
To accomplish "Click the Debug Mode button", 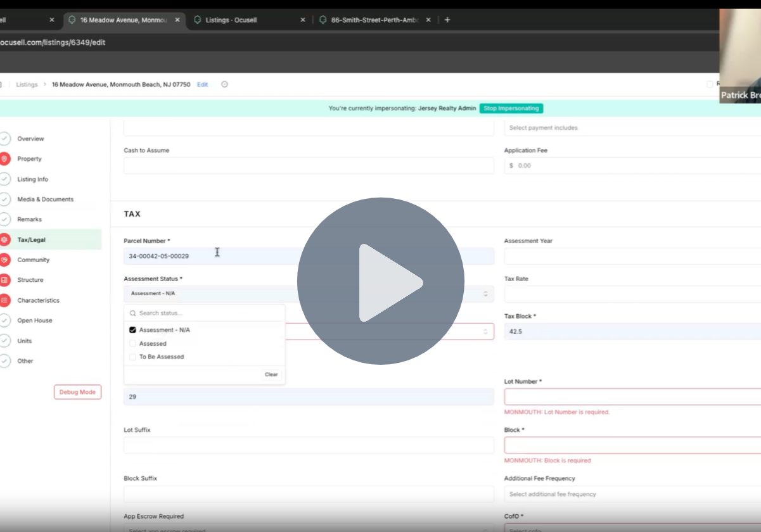I will [77, 392].
